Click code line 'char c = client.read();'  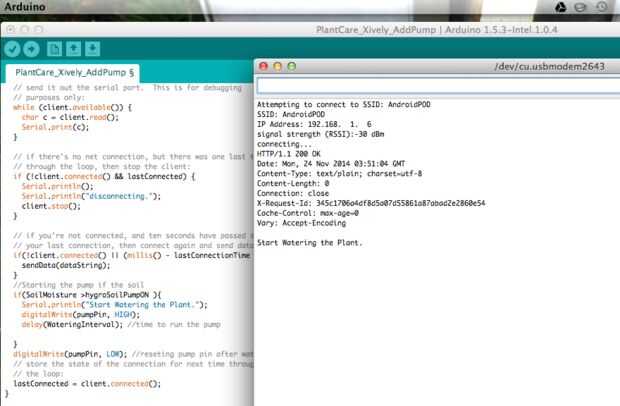coord(70,117)
